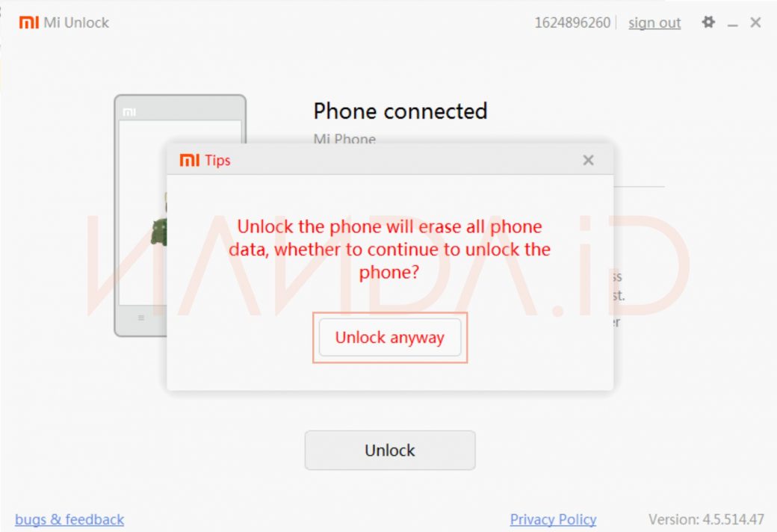This screenshot has width=777, height=532.
Task: Close the Mi Unlock application window
Action: (755, 22)
